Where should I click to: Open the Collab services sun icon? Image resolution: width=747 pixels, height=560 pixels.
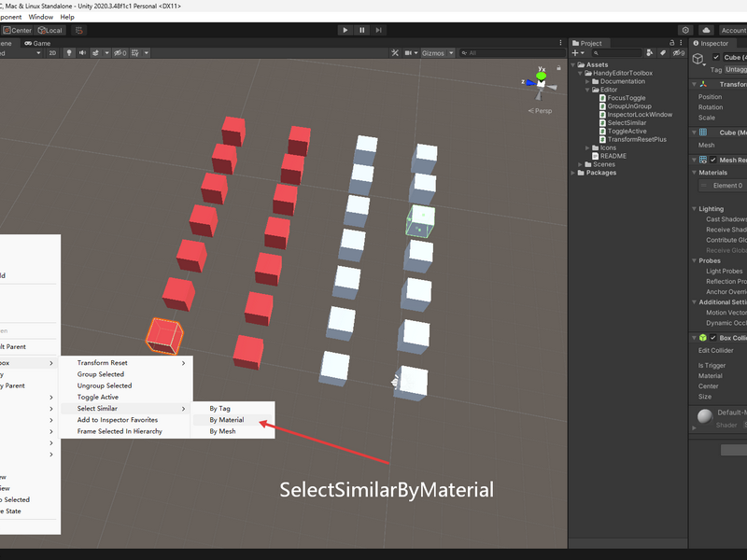point(685,30)
